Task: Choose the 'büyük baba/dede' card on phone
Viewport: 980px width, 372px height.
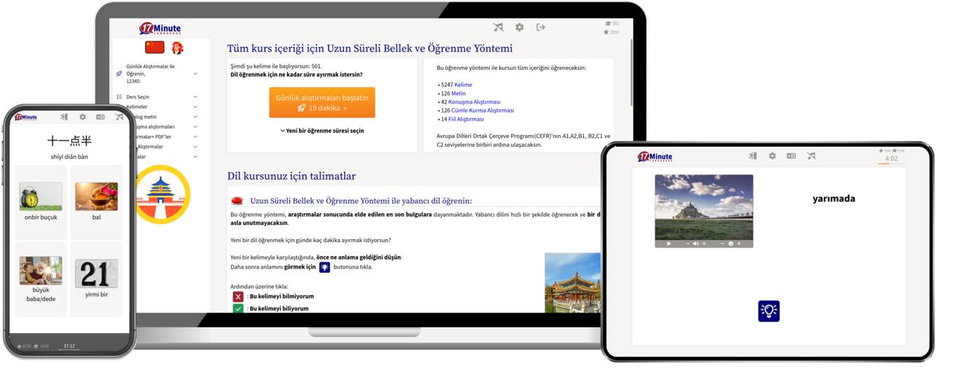Action: [41, 279]
